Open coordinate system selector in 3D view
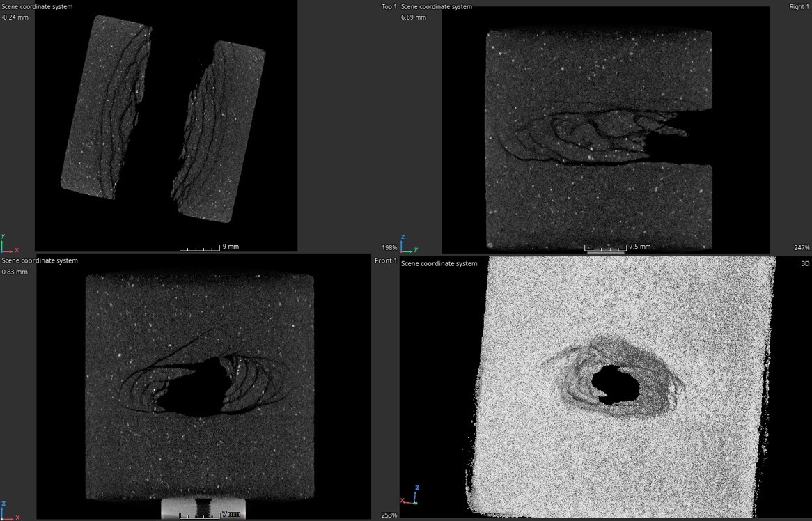 (x=439, y=264)
